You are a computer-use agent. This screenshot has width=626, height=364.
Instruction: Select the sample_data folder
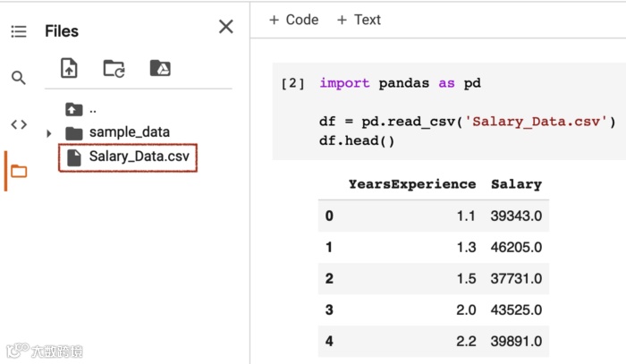point(129,132)
